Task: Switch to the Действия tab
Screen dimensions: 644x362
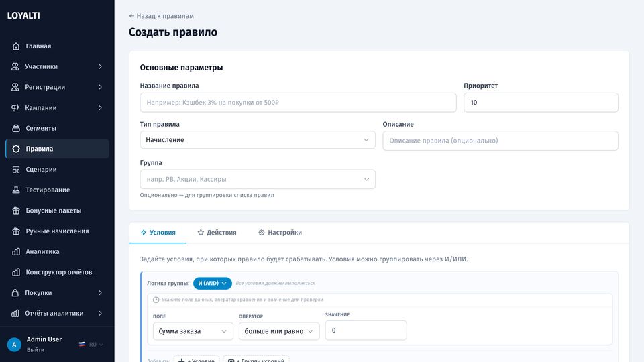Action: pyautogui.click(x=217, y=233)
